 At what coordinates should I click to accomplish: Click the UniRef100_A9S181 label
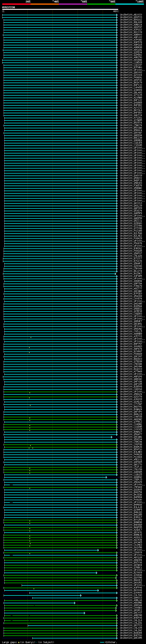131,50
